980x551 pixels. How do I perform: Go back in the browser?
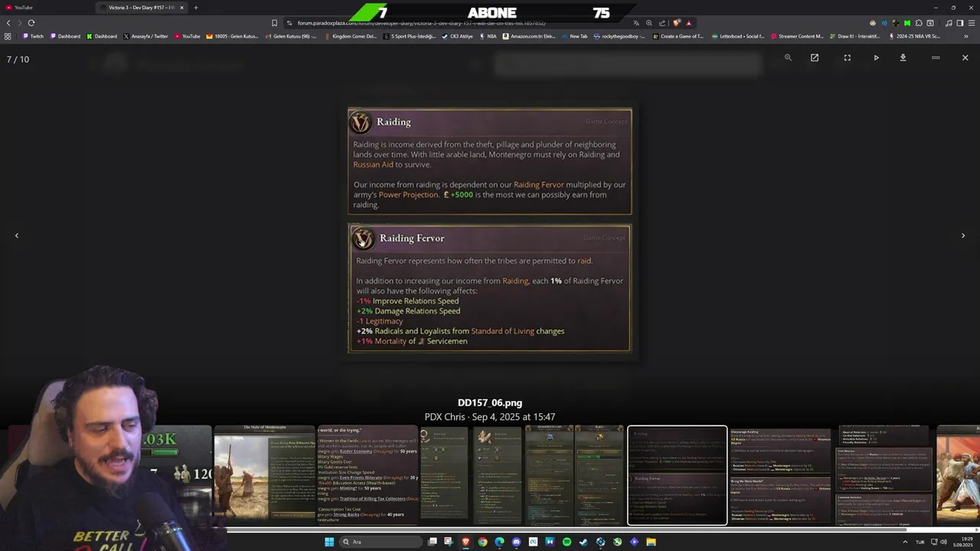coord(8,23)
